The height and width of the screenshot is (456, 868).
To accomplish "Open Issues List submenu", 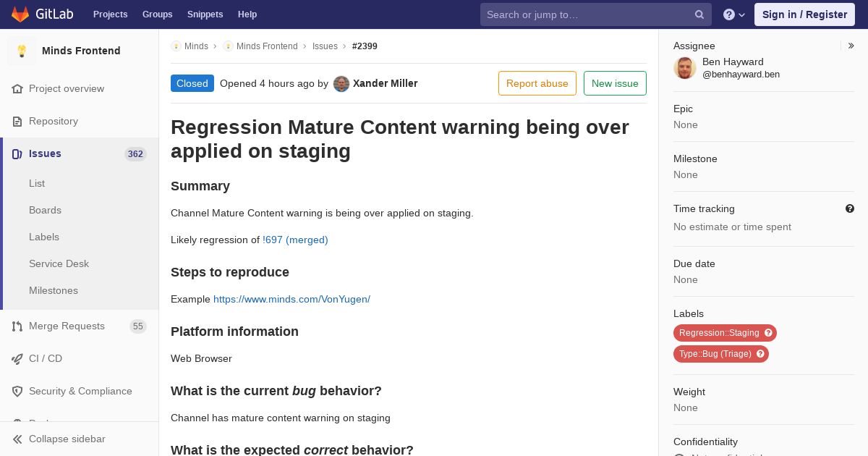I will (37, 183).
